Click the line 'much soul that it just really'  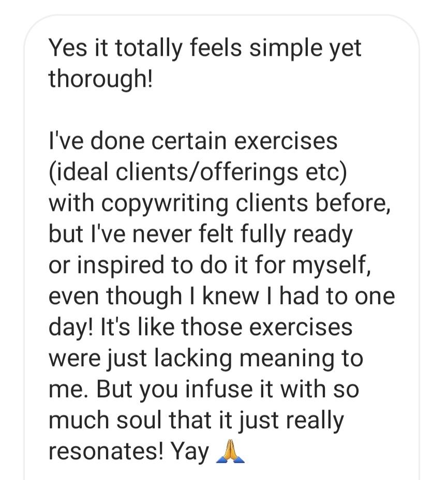(196, 421)
